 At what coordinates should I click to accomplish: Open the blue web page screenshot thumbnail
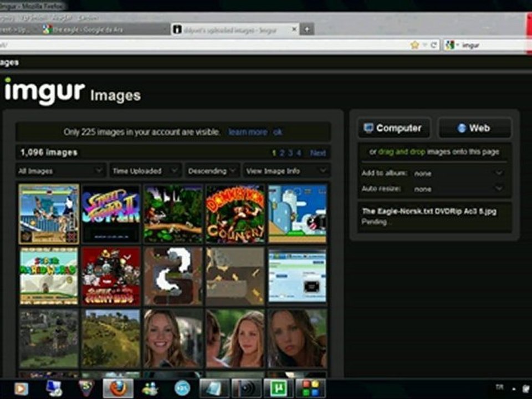coord(298,276)
